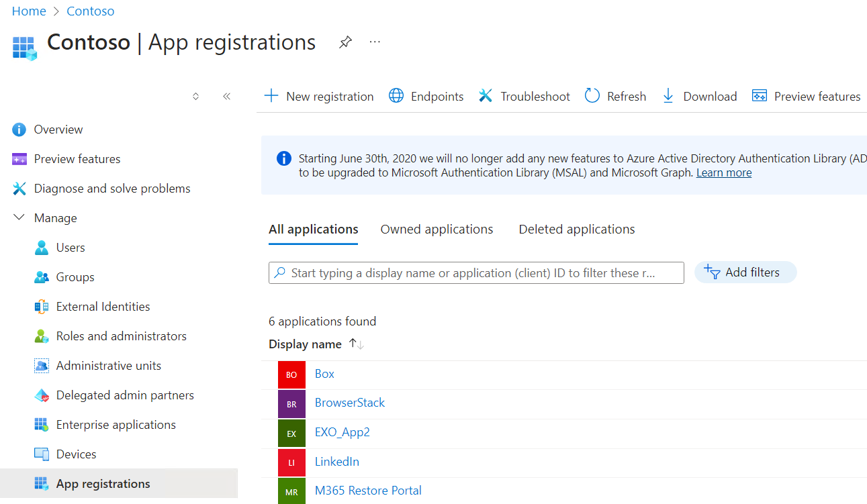867x504 pixels.
Task: Click the Groups people icon
Action: [x=42, y=277]
